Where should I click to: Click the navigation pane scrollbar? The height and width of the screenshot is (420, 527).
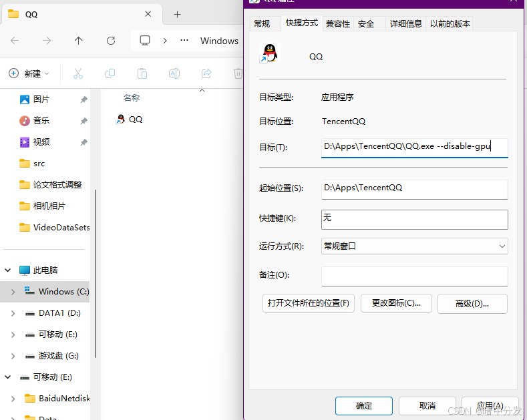click(96, 274)
